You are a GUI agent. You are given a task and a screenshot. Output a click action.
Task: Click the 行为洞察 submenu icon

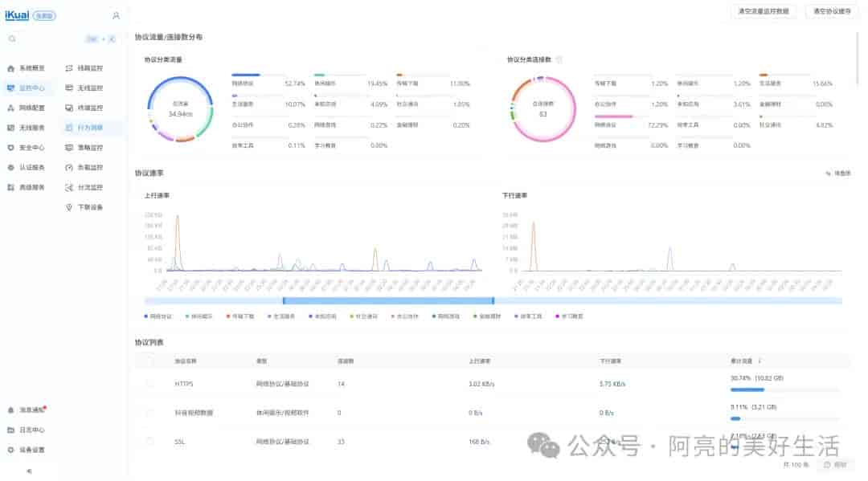(x=69, y=128)
